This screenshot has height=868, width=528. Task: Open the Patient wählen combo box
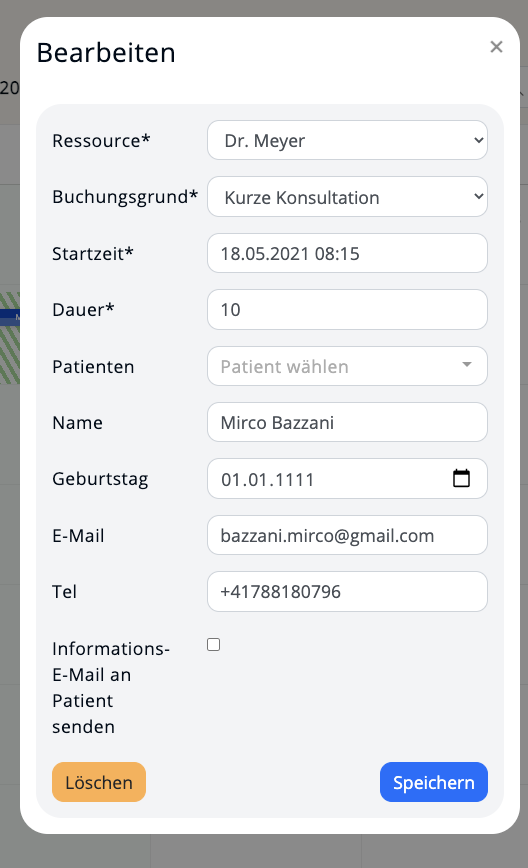coord(348,366)
